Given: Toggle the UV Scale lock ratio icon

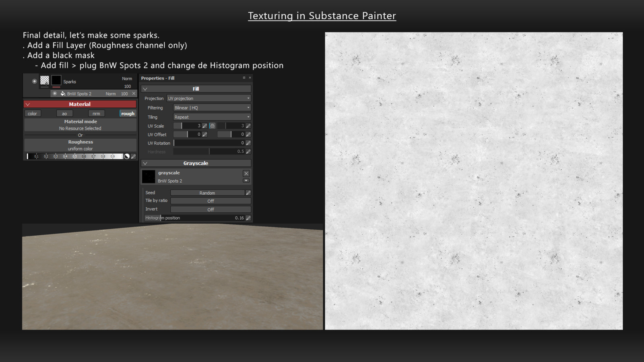Looking at the screenshot, I should pos(212,126).
